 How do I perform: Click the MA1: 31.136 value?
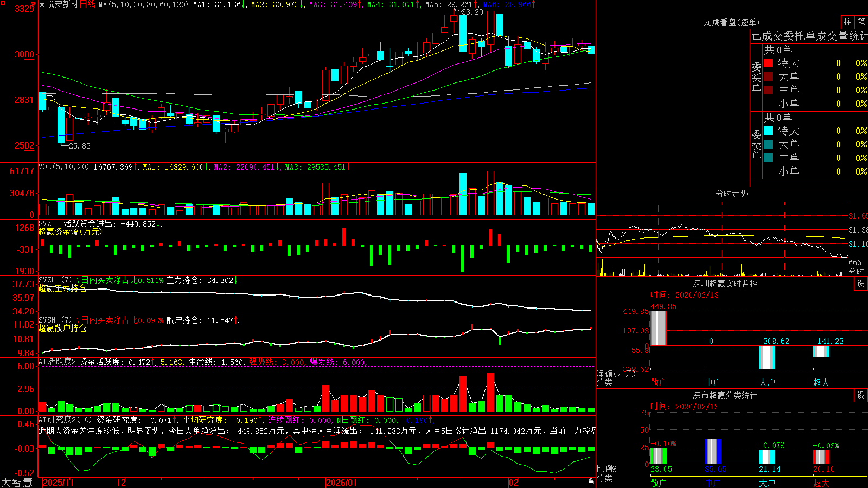[x=220, y=4]
